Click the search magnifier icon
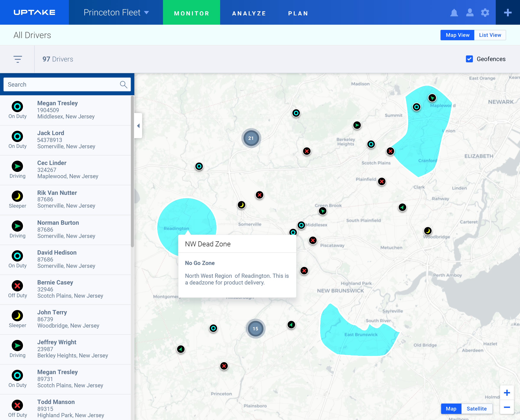 (x=123, y=84)
